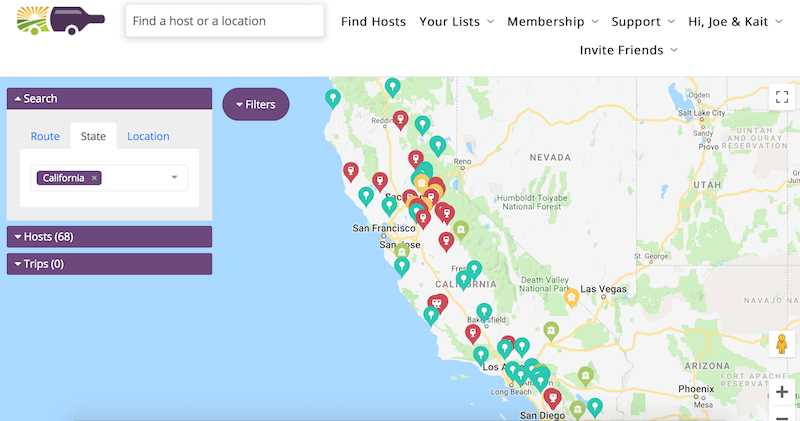Screen dimensions: 800x421
Task: Switch to the Route tab
Action: coord(45,136)
